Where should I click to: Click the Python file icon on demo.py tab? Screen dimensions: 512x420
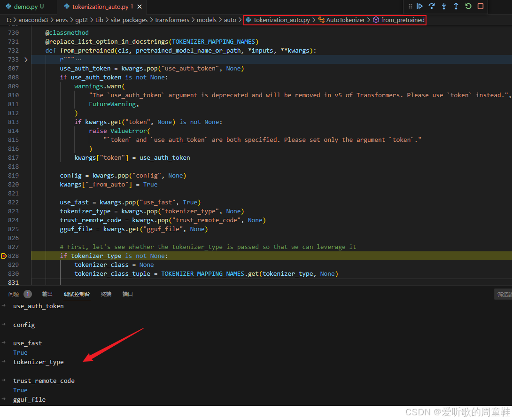[8, 7]
